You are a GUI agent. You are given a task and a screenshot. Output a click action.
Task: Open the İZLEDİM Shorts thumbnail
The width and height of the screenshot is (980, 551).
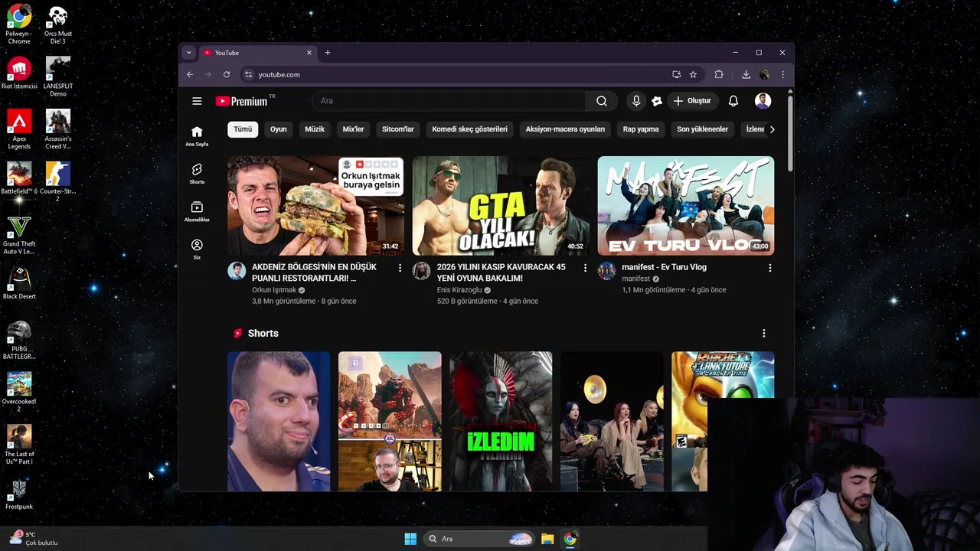pos(501,421)
